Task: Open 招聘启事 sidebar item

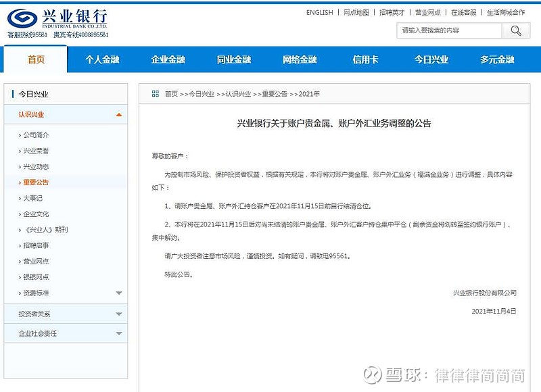Action: point(36,245)
